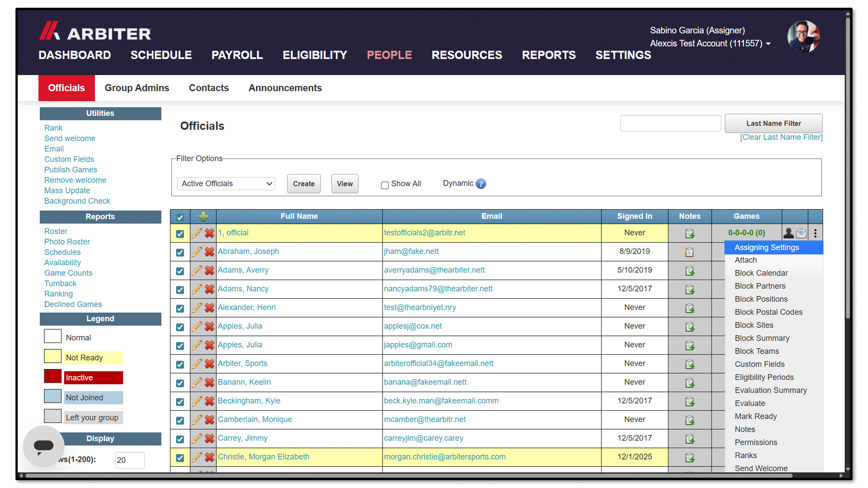
Task: Choose Assigning Settings in the menu
Action: pos(766,247)
